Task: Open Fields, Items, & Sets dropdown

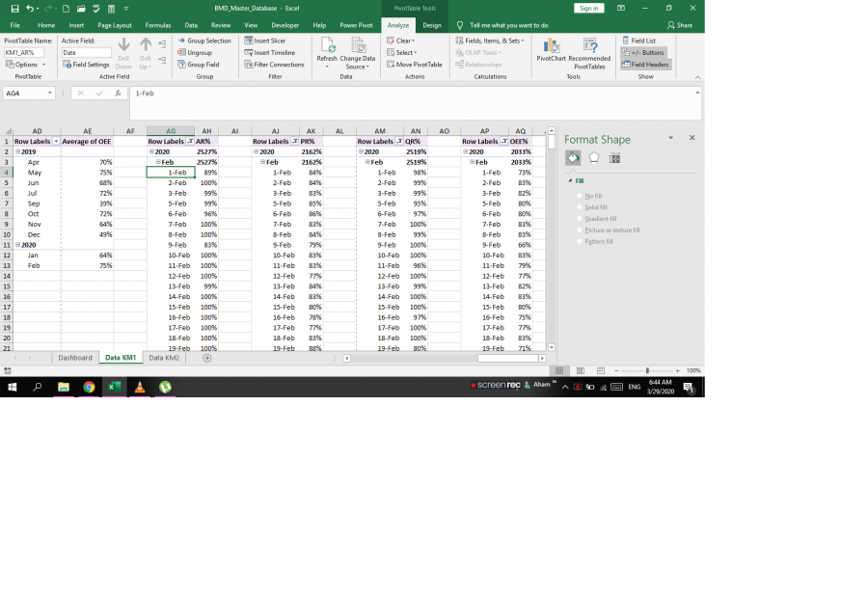Action: pos(490,41)
